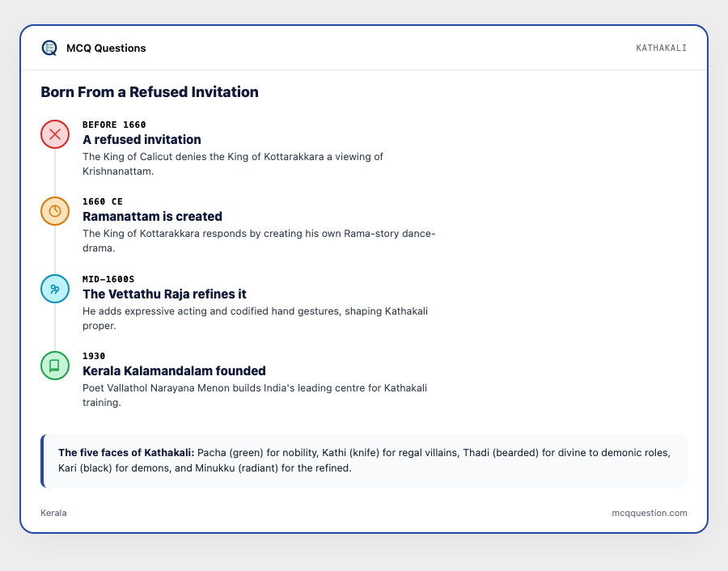Click the MID-1600S date label
728x571 pixels.
click(x=108, y=279)
